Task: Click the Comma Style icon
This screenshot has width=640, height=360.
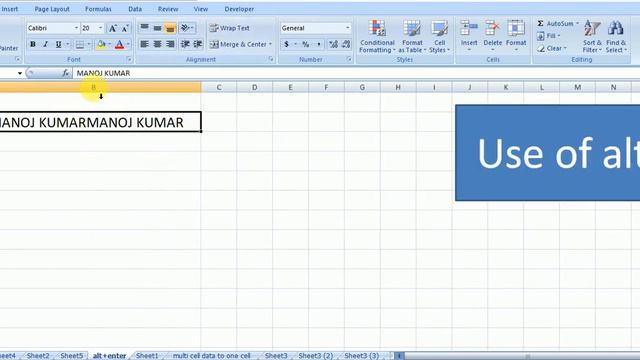Action: 319,44
